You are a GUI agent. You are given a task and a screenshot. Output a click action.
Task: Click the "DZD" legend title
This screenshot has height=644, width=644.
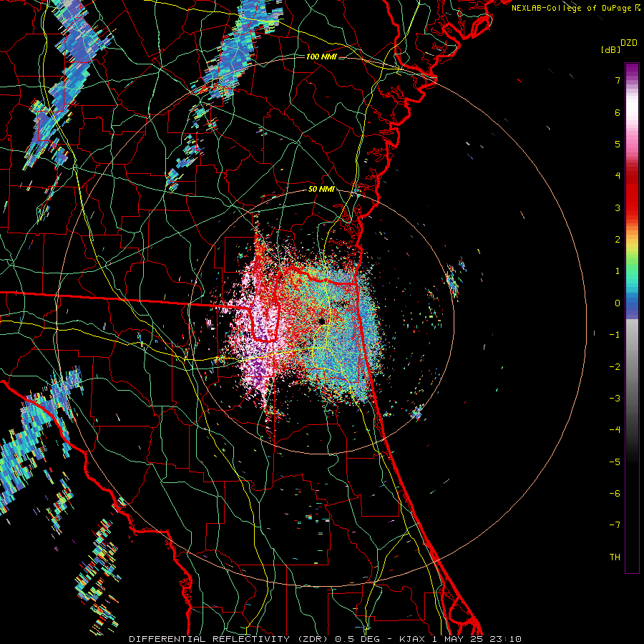[x=629, y=43]
